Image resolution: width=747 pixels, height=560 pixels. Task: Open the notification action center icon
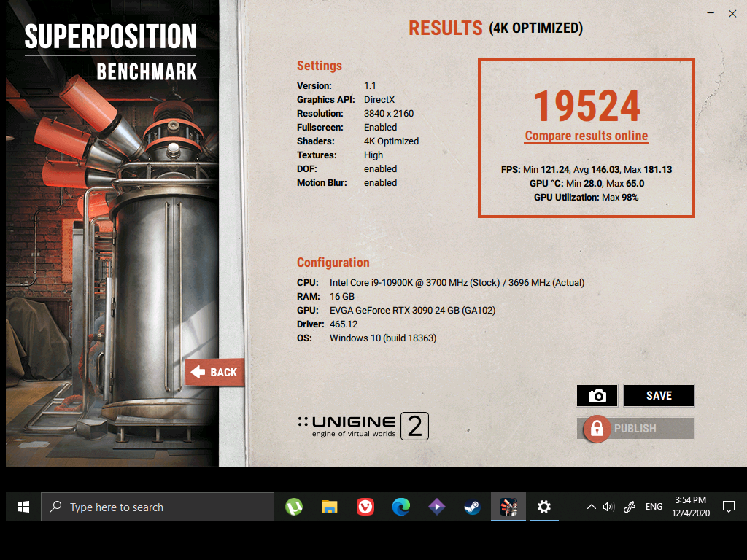(729, 507)
